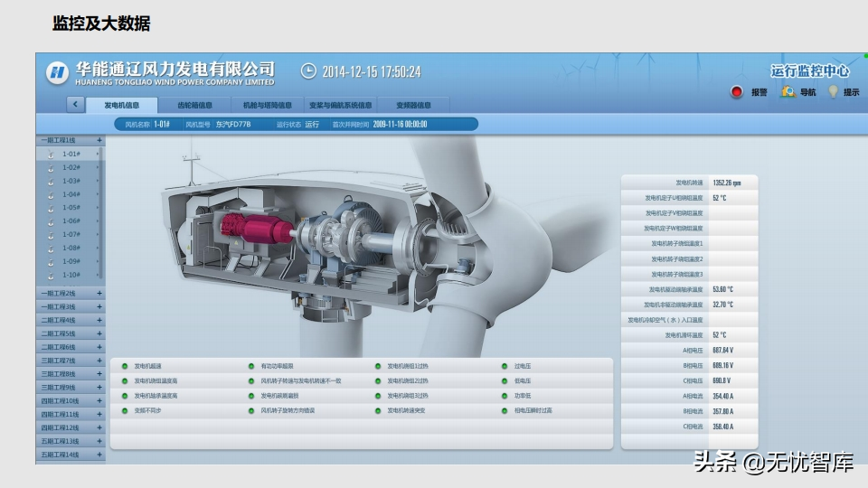The image size is (868, 488).
Task: Click turbine icon for 1-03#
Action: click(51, 182)
